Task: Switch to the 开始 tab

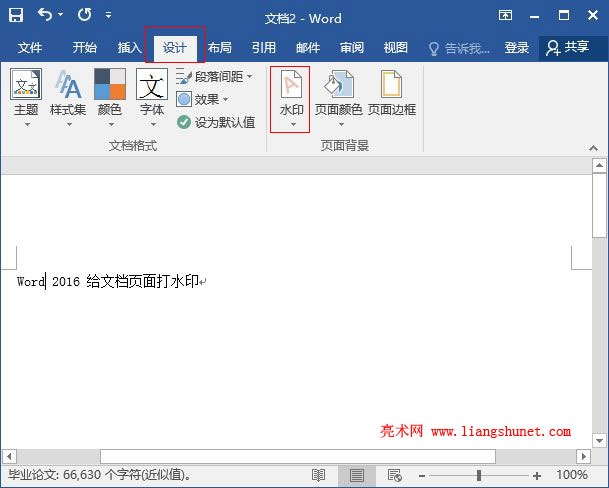Action: point(84,48)
